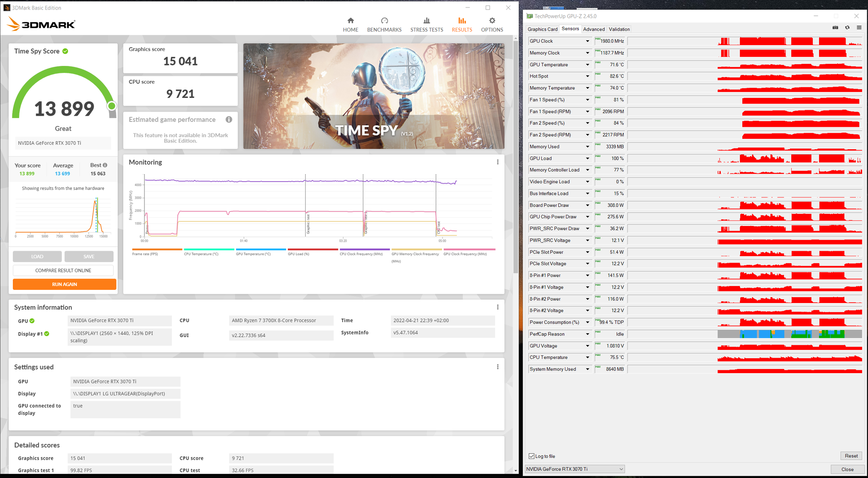
Task: Expand the GPU Clock sensor dropdown
Action: [x=587, y=41]
